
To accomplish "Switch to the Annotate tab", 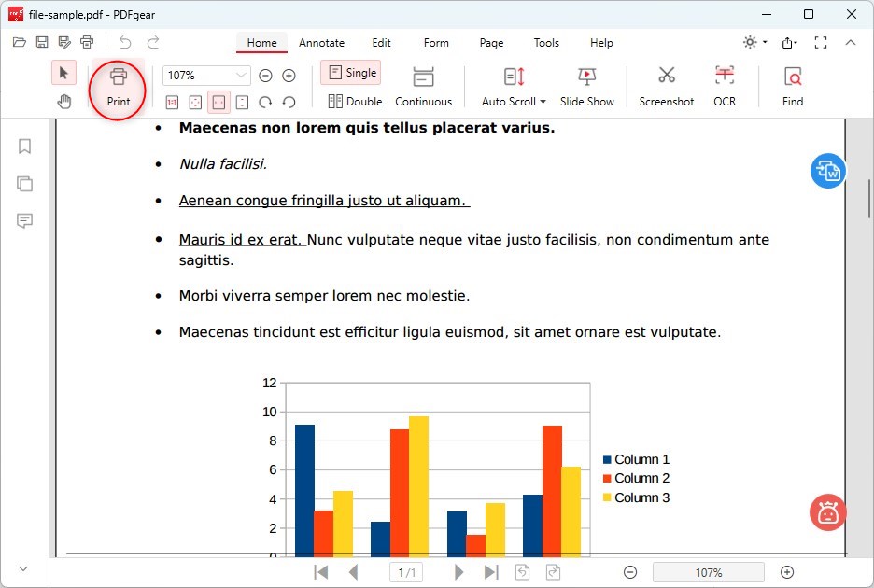I will point(321,43).
